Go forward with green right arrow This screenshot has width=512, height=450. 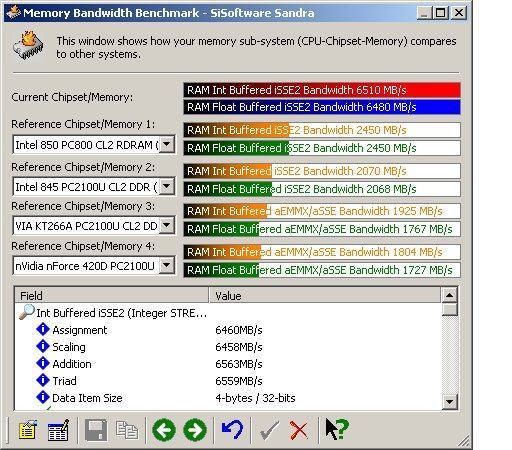(195, 430)
